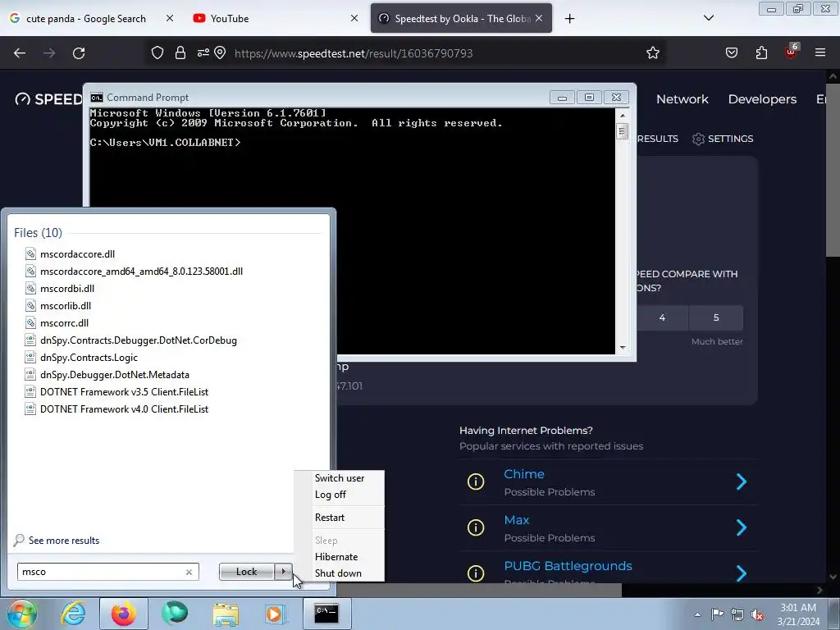The width and height of the screenshot is (840, 630).
Task: Open the Firefox hamburger menu
Action: point(820,52)
